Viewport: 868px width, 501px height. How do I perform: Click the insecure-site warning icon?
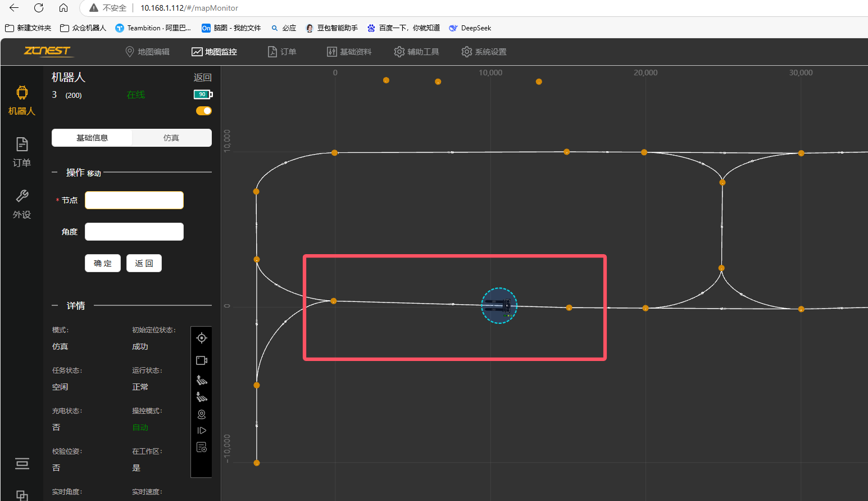pyautogui.click(x=94, y=8)
